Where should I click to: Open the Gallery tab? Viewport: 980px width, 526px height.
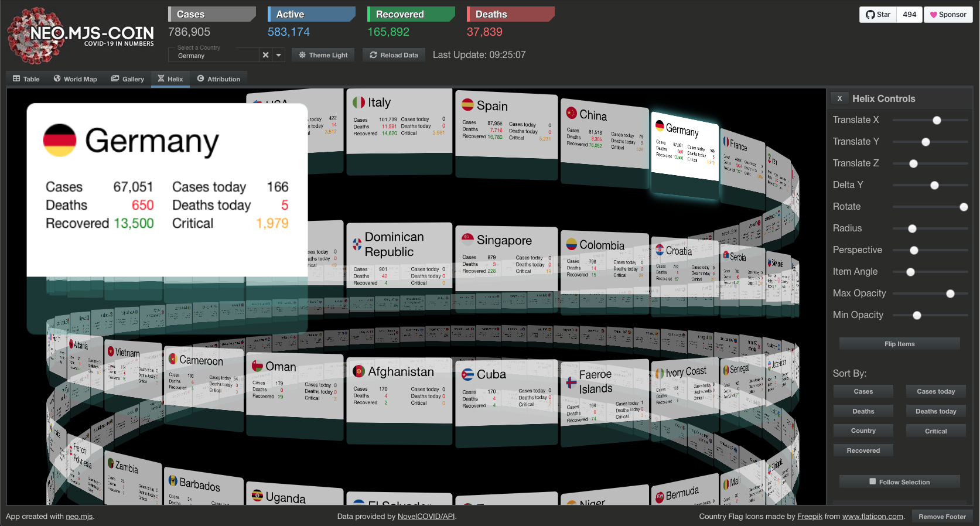click(x=128, y=79)
